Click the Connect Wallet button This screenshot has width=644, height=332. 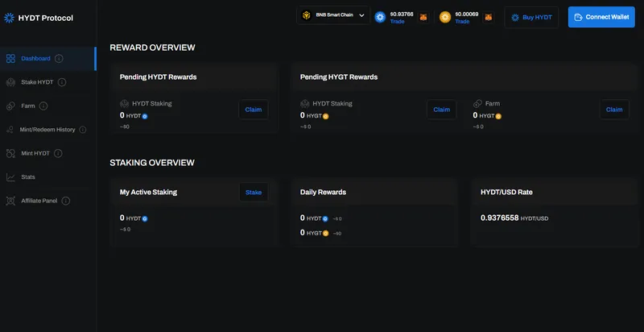601,17
